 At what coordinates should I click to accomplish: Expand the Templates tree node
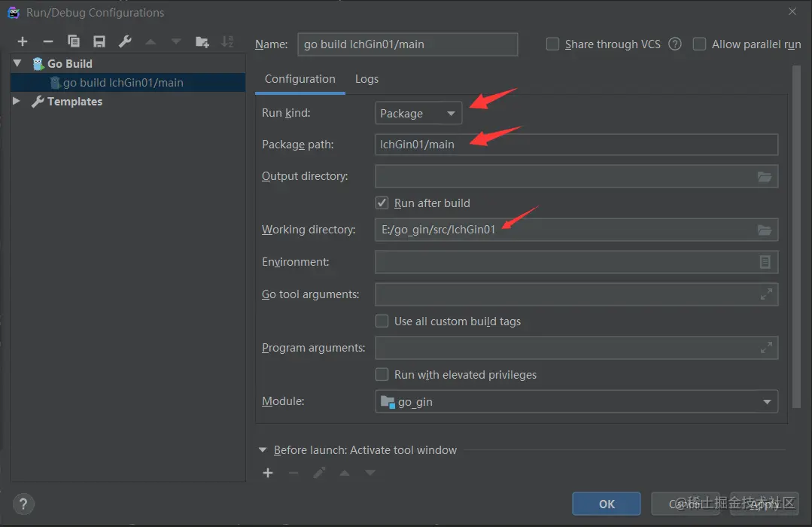(x=17, y=101)
